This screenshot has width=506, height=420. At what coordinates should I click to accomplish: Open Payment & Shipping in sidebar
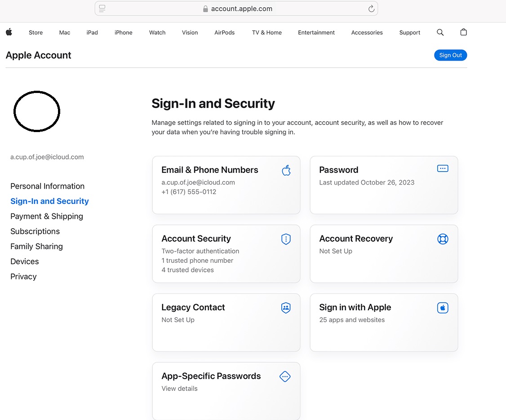(46, 216)
